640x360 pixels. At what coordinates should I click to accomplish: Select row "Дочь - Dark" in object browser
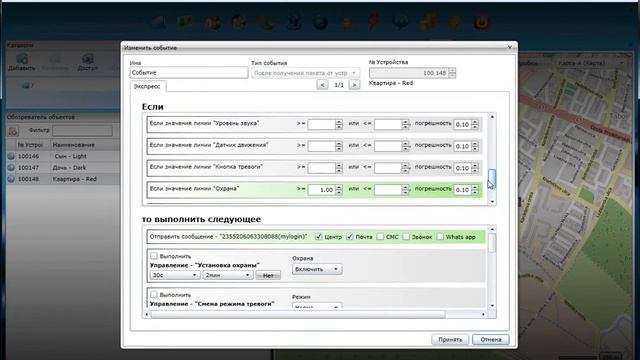point(63,167)
